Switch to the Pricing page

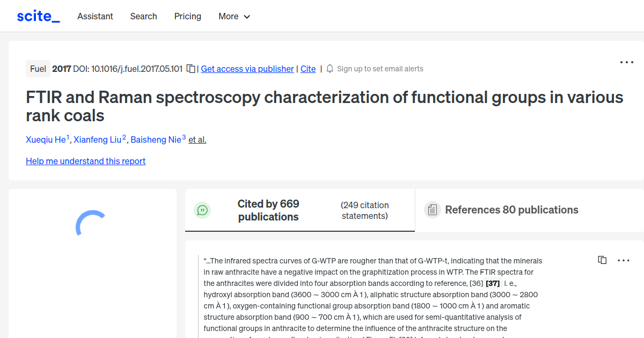187,17
